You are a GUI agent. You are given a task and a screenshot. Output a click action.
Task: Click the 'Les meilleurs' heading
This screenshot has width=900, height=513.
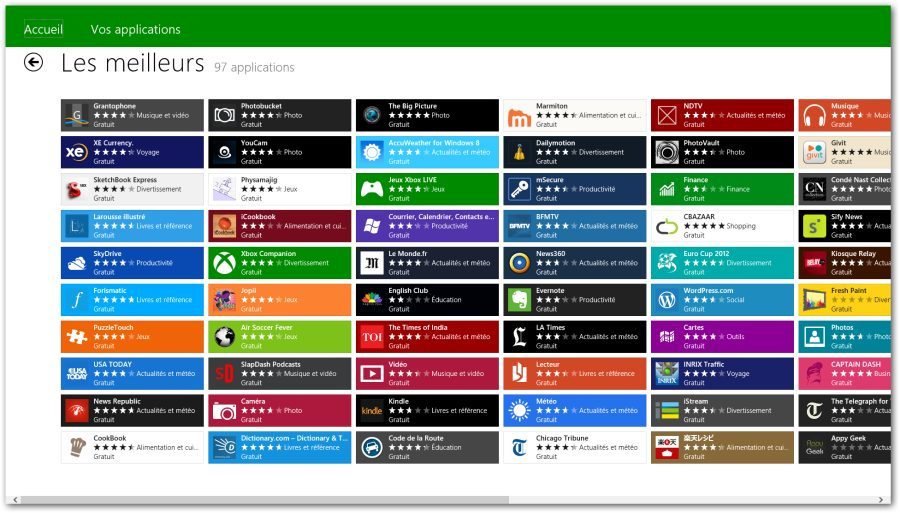133,63
